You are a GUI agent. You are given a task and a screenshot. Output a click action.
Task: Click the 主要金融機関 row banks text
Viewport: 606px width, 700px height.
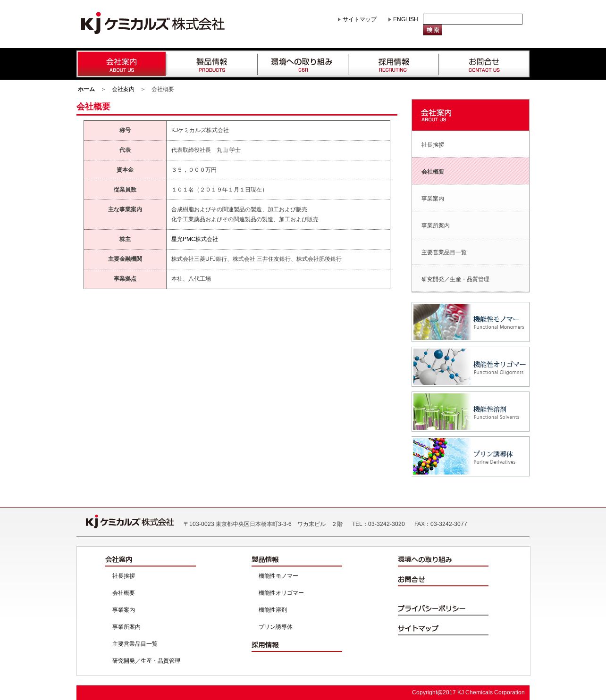[x=256, y=259]
